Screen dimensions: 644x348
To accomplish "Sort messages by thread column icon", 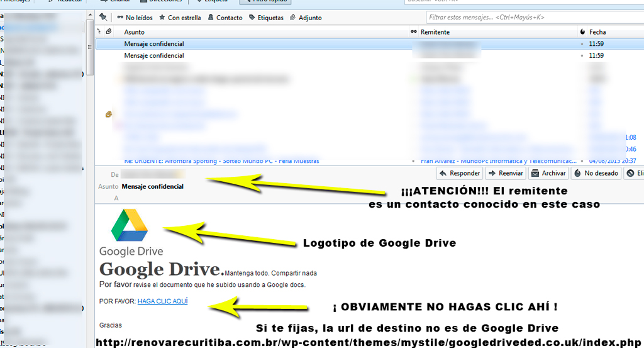I will [x=99, y=31].
